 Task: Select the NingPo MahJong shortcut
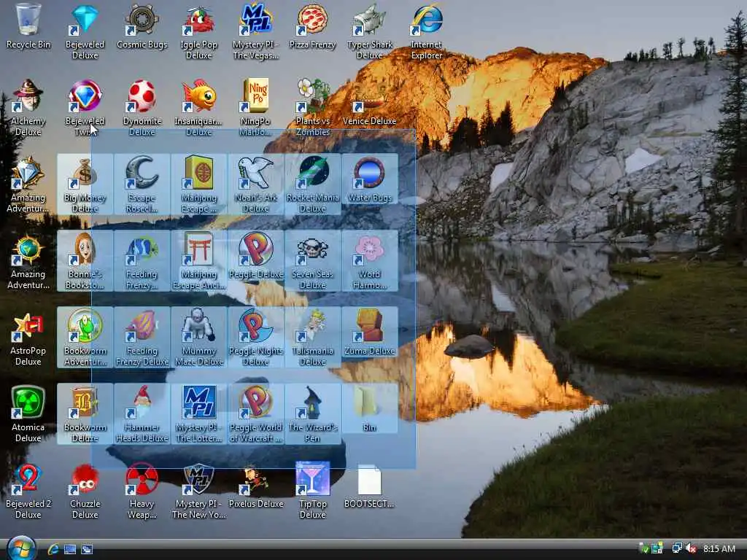pyautogui.click(x=255, y=108)
